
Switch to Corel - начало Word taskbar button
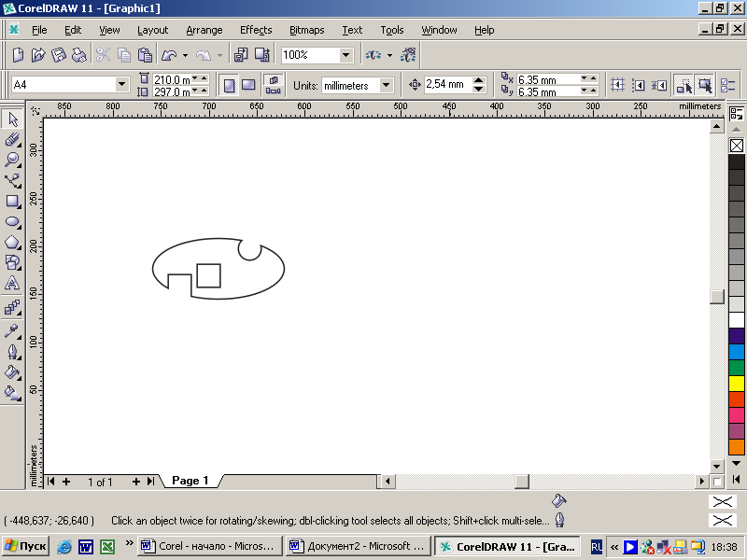point(209,546)
